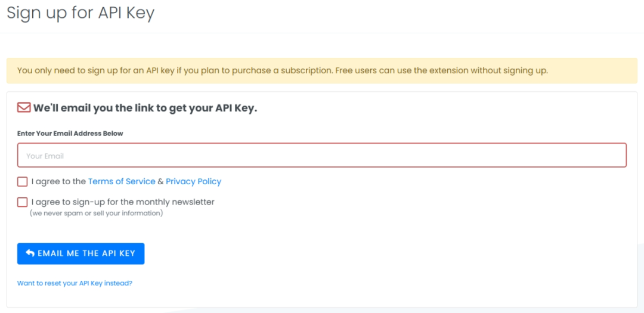Viewport: 644px width, 313px height.
Task: Open the Terms of Service link
Action: pos(122,181)
